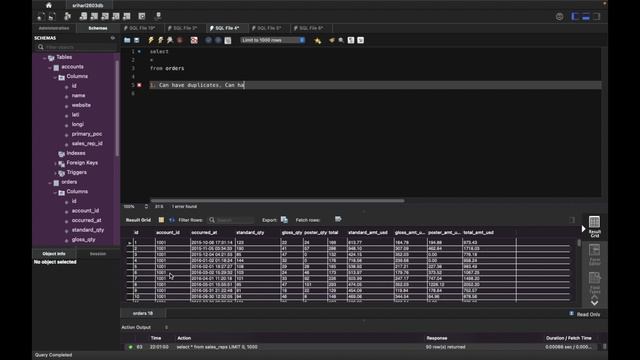Viewport: 640px width, 360px height.
Task: Run explain plan for current statement
Action: [170, 40]
